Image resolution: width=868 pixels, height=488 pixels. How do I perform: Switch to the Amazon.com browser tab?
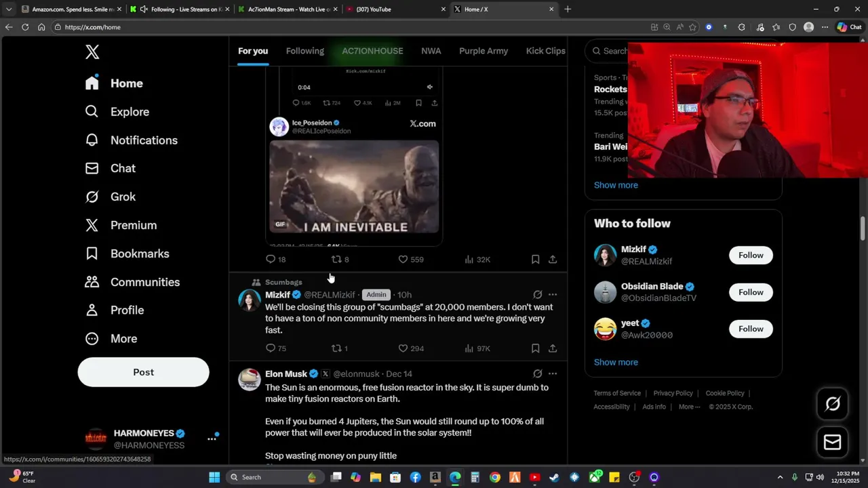tap(71, 9)
